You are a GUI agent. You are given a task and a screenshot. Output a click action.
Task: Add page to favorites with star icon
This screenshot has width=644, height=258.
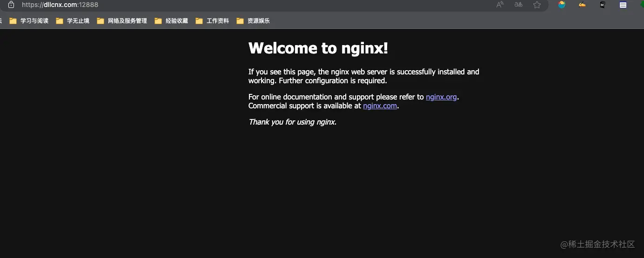(x=537, y=5)
